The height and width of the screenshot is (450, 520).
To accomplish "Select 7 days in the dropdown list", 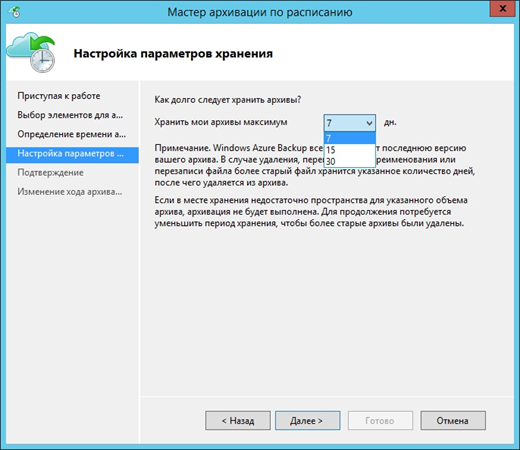I will tap(350, 138).
